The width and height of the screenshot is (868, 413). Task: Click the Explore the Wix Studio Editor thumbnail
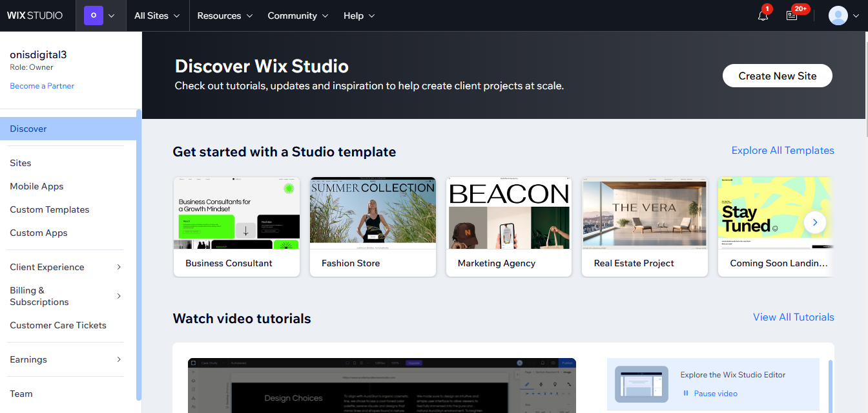tap(641, 384)
